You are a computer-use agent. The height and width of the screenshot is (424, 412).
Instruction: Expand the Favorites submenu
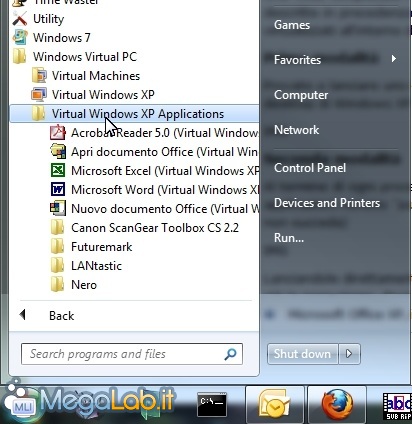tap(335, 60)
